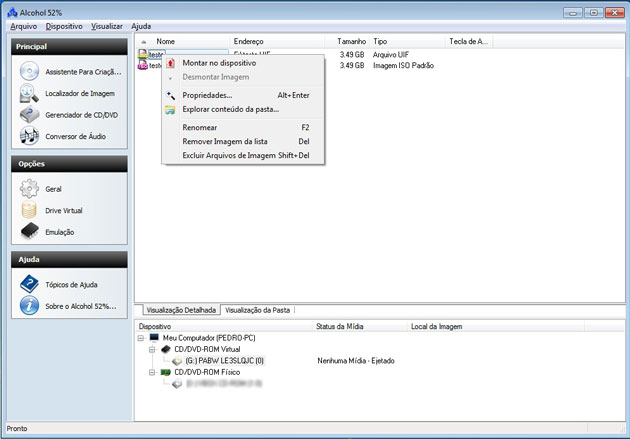Click the Tópicos de Ajuda book icon
Image resolution: width=630 pixels, height=439 pixels.
pos(29,284)
